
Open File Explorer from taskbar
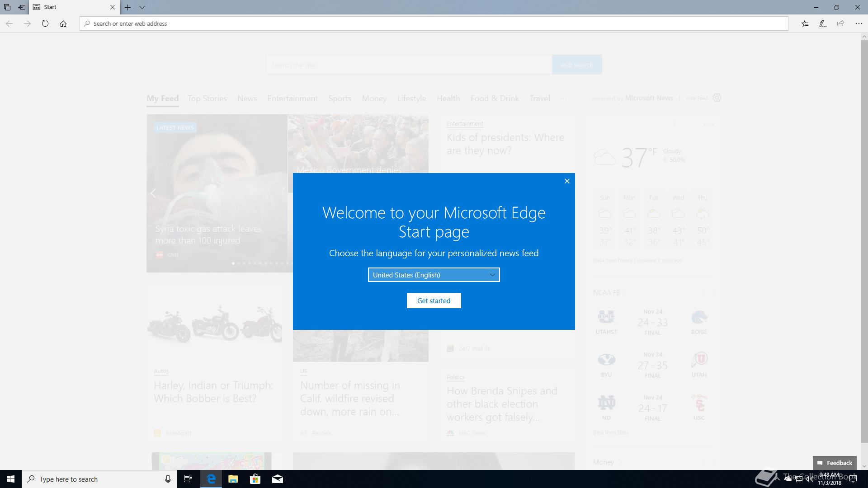point(233,479)
